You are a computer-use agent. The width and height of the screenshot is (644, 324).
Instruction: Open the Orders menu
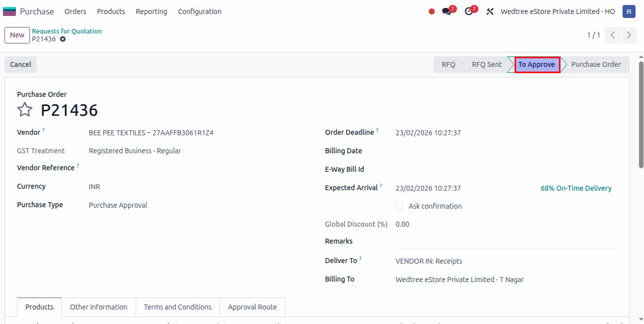(75, 11)
